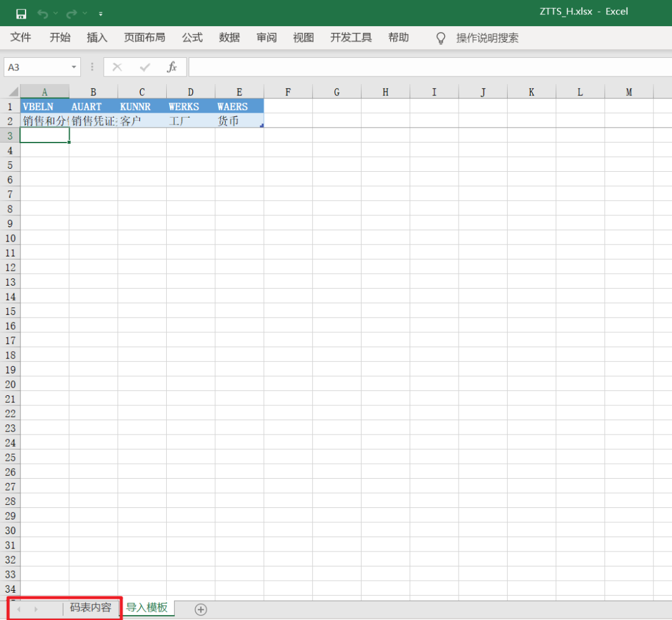
Task: Select column H header
Action: point(386,92)
